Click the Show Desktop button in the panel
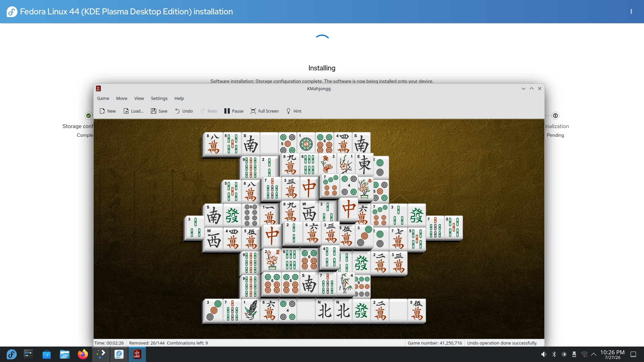Viewport: 644px width, 362px height. point(633,354)
